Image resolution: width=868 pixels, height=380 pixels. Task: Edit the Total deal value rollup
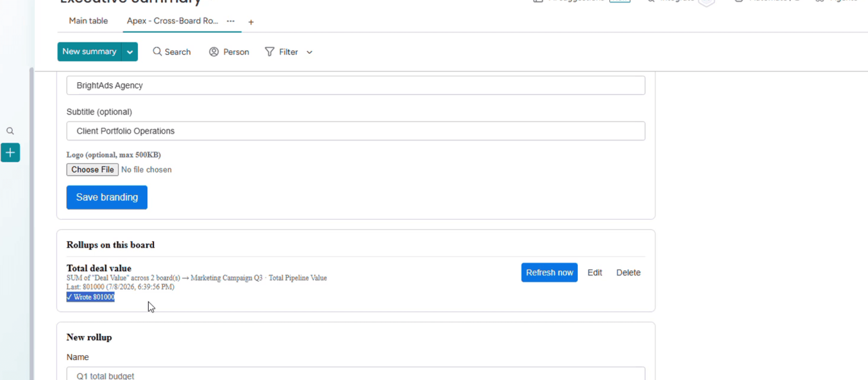point(594,272)
